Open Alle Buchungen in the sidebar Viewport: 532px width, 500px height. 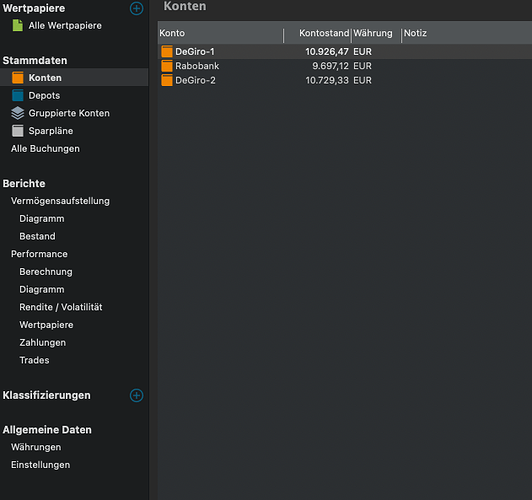[45, 149]
